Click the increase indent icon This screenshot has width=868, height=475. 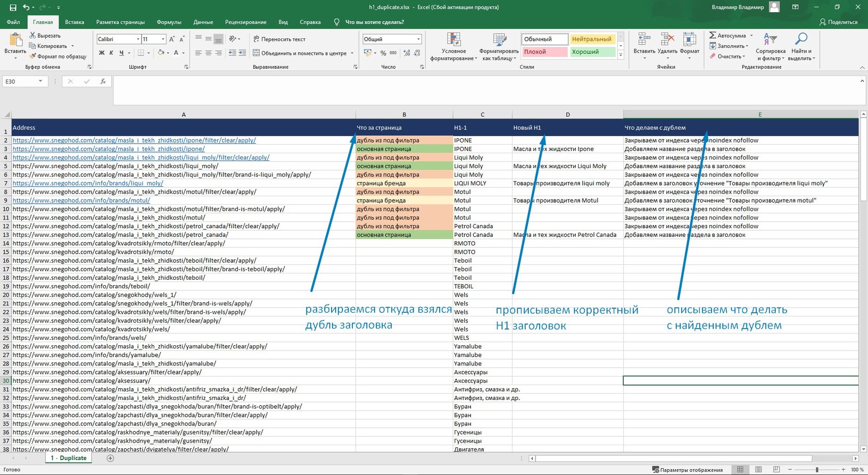pos(243,53)
